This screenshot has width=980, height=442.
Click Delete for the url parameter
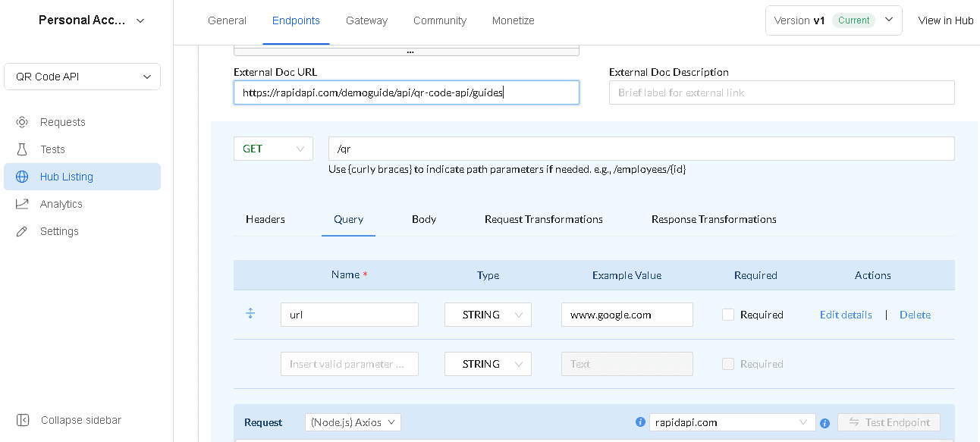pos(915,315)
